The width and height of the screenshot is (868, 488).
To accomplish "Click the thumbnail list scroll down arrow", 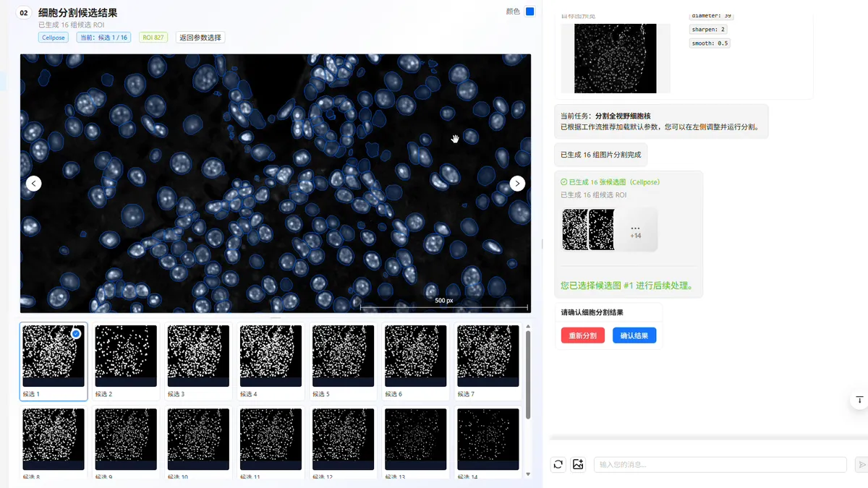I will pos(528,474).
